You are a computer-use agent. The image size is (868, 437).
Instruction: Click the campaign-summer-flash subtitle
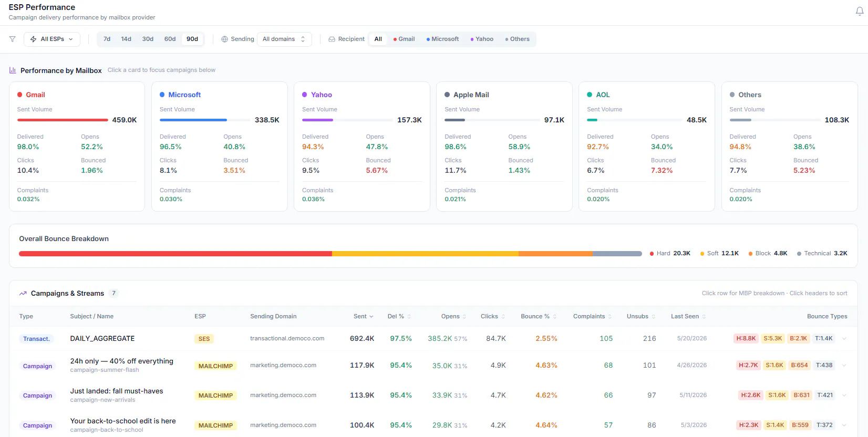pyautogui.click(x=105, y=370)
